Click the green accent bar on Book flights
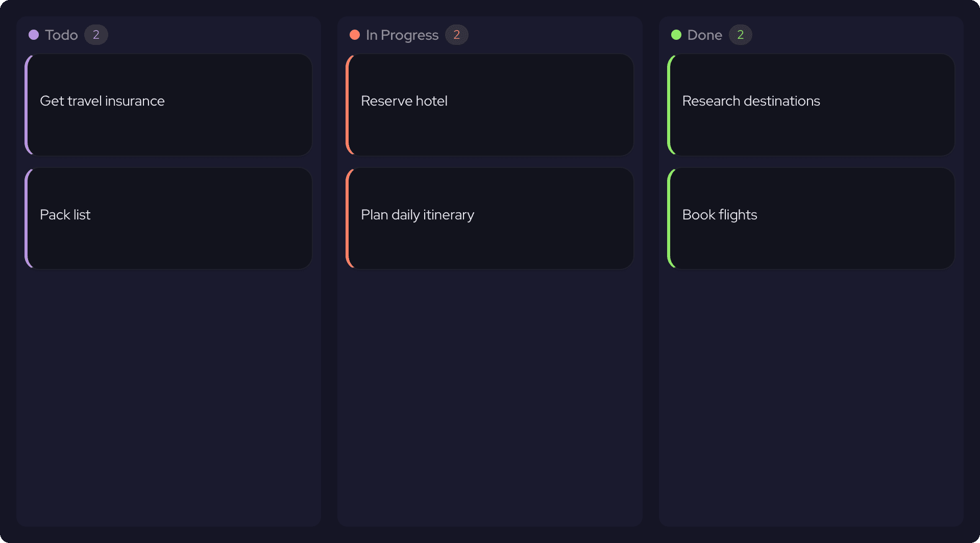Viewport: 980px width, 543px height. 672,218
